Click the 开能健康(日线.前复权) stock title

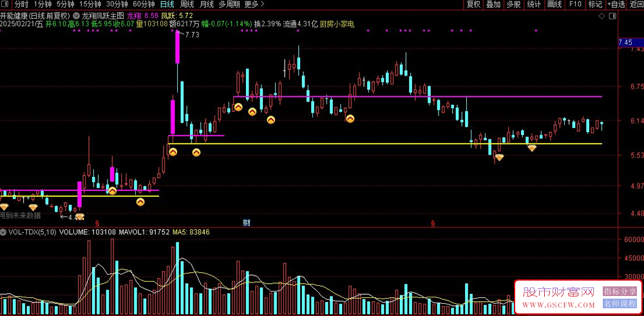35,16
